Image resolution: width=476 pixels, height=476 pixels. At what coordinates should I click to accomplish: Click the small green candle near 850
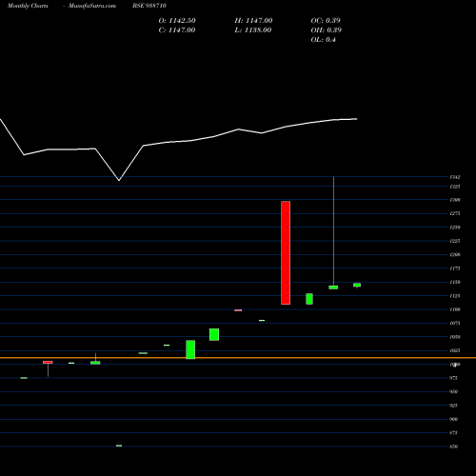click(119, 446)
